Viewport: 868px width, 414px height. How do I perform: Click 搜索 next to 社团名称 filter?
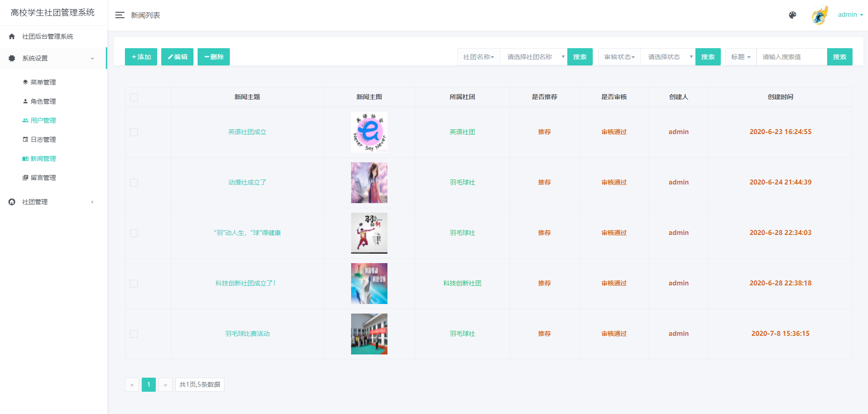coord(580,57)
